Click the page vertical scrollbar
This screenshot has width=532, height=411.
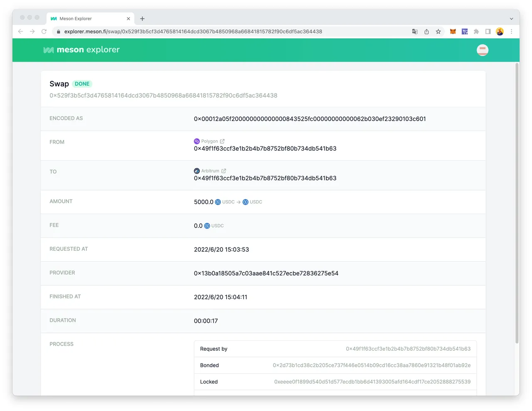[x=517, y=203]
